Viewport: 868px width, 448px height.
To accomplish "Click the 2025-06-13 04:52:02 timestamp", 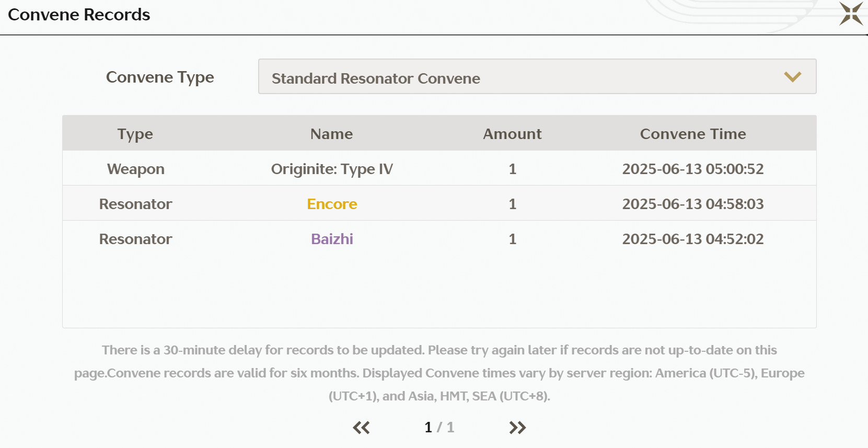I will click(693, 239).
